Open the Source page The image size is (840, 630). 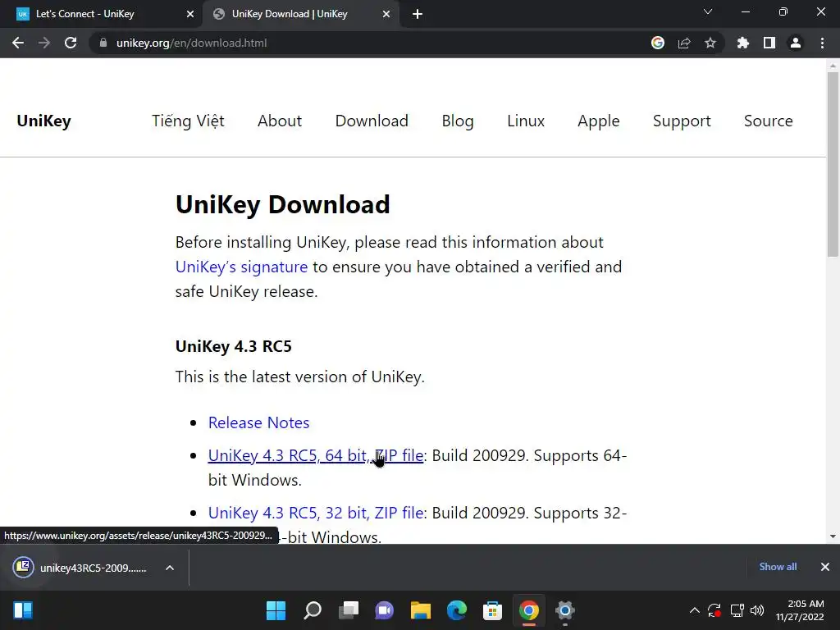pyautogui.click(x=768, y=121)
